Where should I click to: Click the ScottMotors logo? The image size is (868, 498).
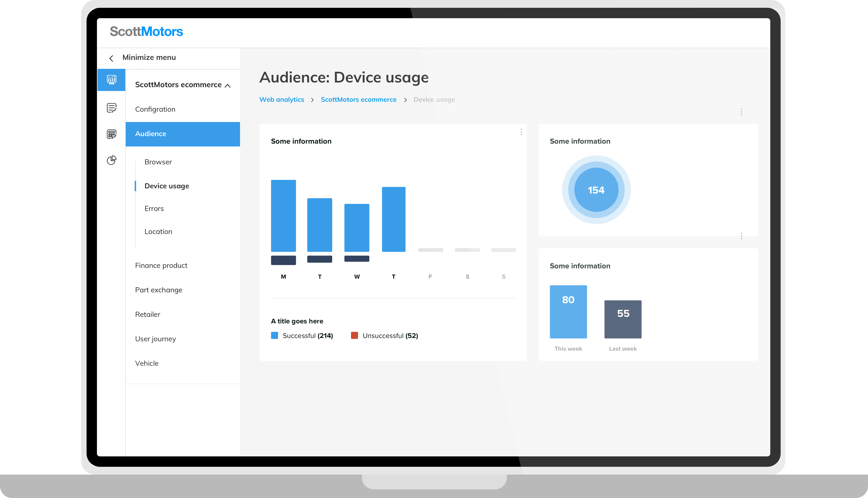[x=146, y=31]
